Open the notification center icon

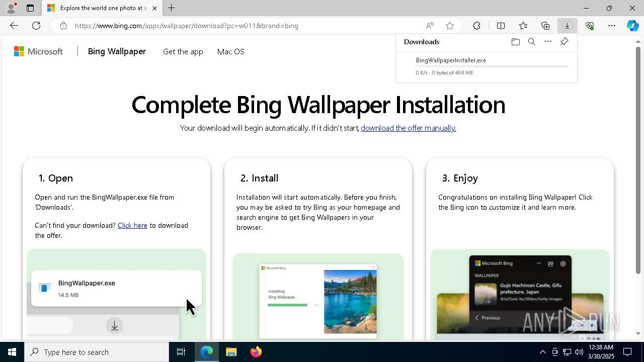[627, 352]
